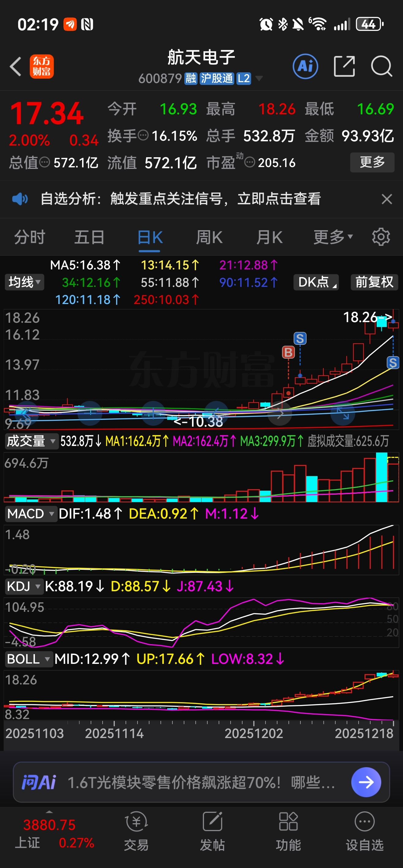403x868 pixels.
Task: Send the 问Ai query arrow button
Action: pos(366,782)
